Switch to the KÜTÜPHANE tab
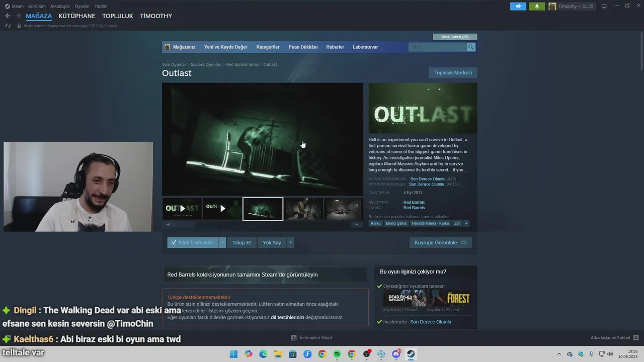Screen dimensions: 644x362 click(77, 16)
